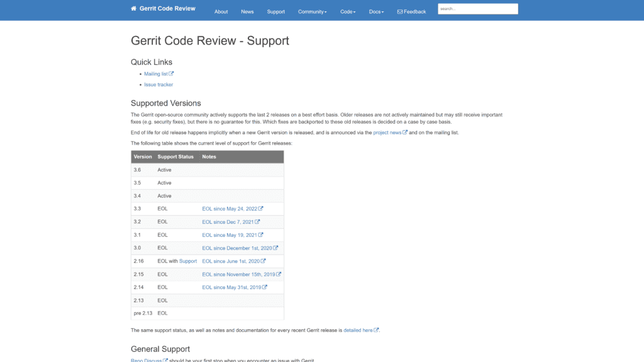
Task: Open EOL since May 24, 2022 link
Action: click(x=230, y=209)
